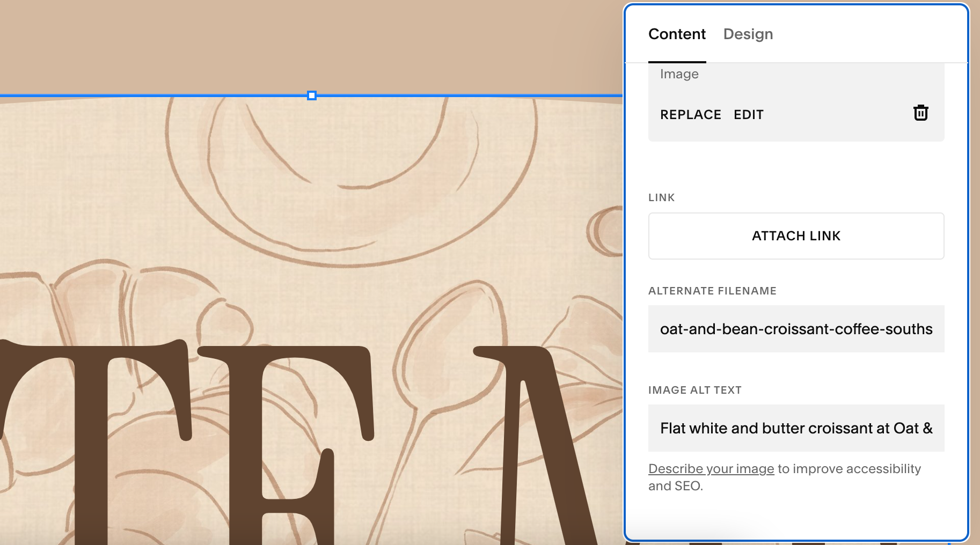Switch to the Design tab
The width and height of the screenshot is (980, 545).
coord(748,34)
